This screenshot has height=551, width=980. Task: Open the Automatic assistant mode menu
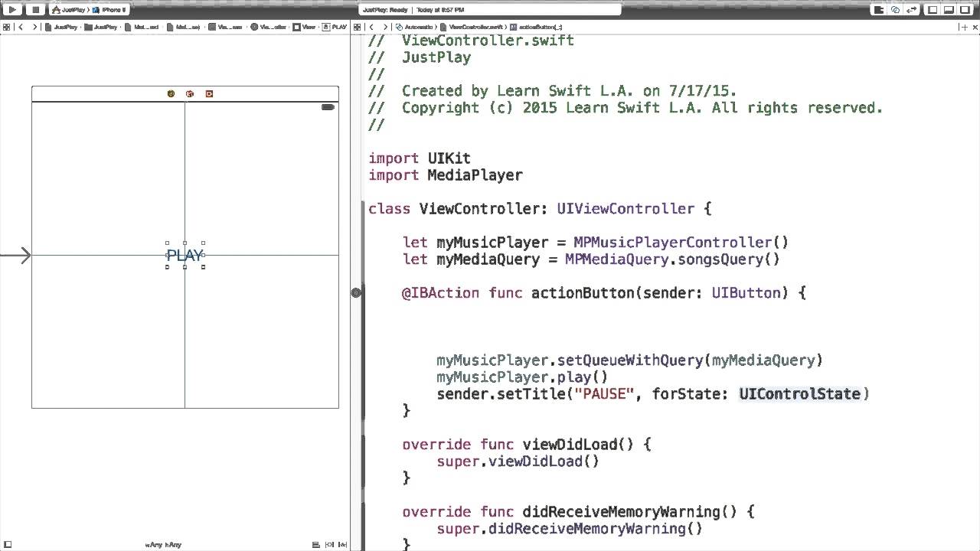point(417,27)
